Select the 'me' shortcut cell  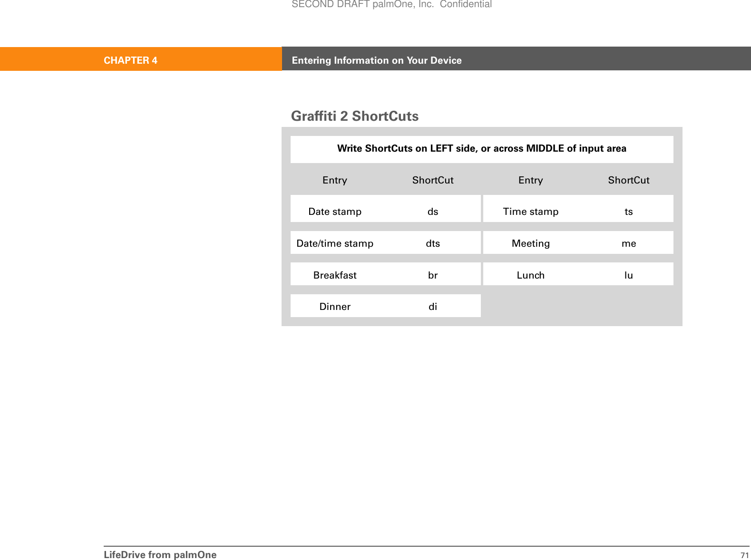coord(629,243)
